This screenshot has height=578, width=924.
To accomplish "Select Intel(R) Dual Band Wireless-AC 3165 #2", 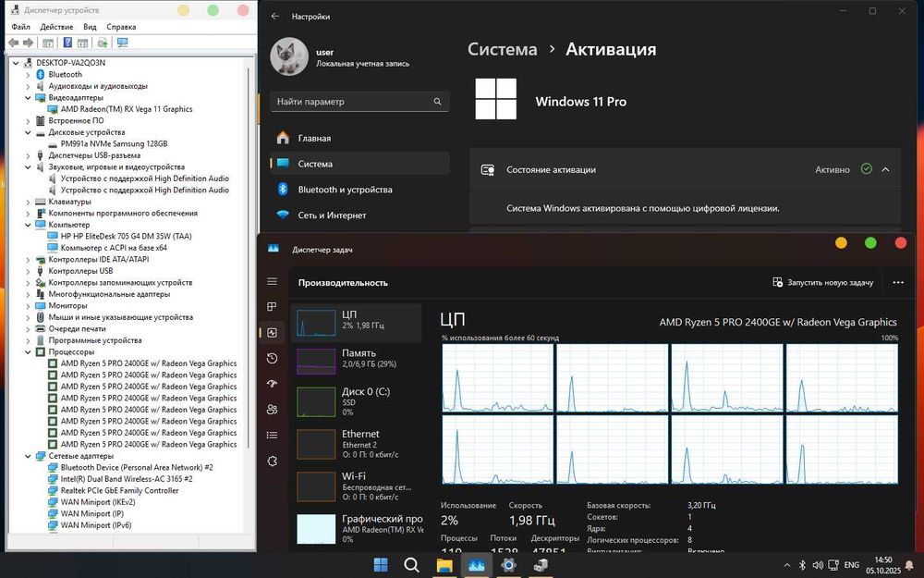I will coord(126,479).
